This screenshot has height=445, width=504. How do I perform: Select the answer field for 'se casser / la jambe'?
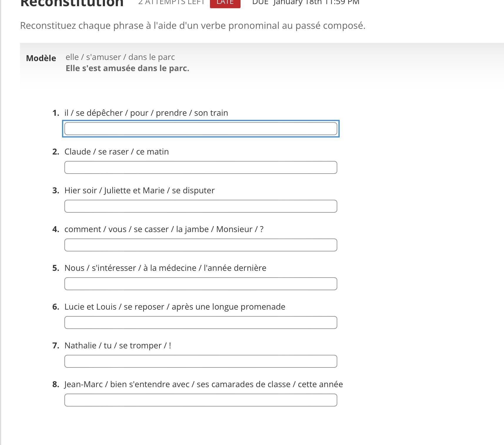coord(201,245)
